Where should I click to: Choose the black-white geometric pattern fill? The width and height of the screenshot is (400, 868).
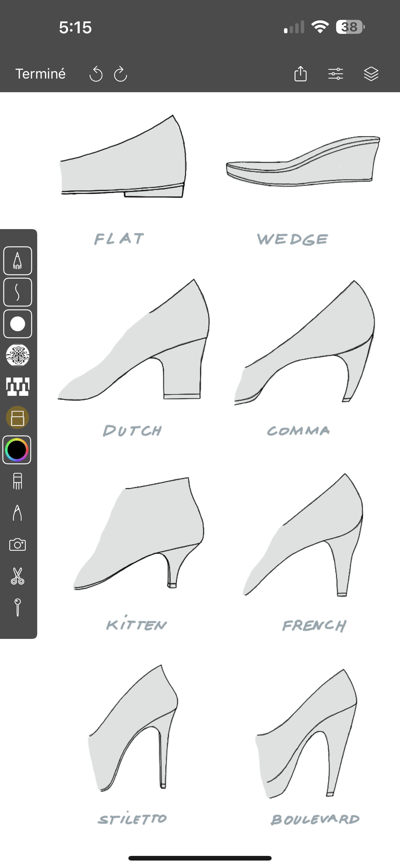tap(17, 387)
